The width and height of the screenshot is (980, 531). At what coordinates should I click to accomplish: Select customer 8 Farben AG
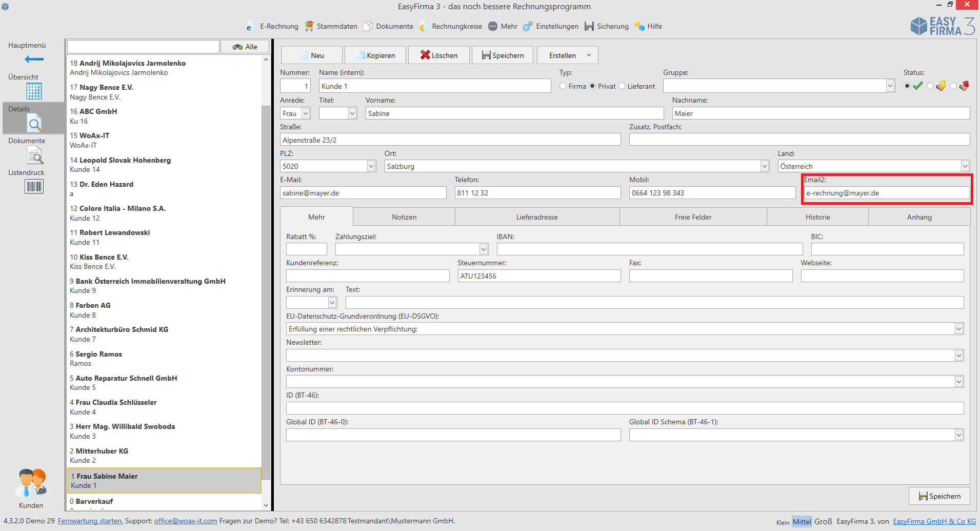pyautogui.click(x=164, y=310)
